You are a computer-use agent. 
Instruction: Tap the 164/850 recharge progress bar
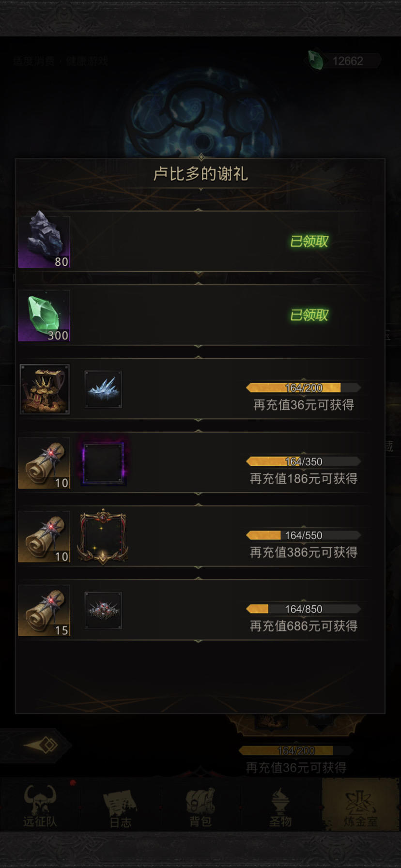tap(304, 609)
